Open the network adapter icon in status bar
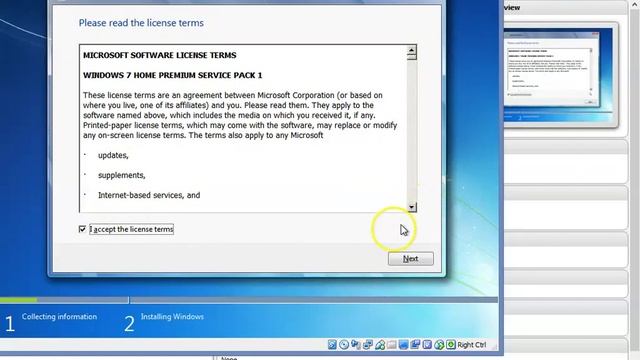Image resolution: width=640 pixels, height=360 pixels. pyautogui.click(x=368, y=345)
